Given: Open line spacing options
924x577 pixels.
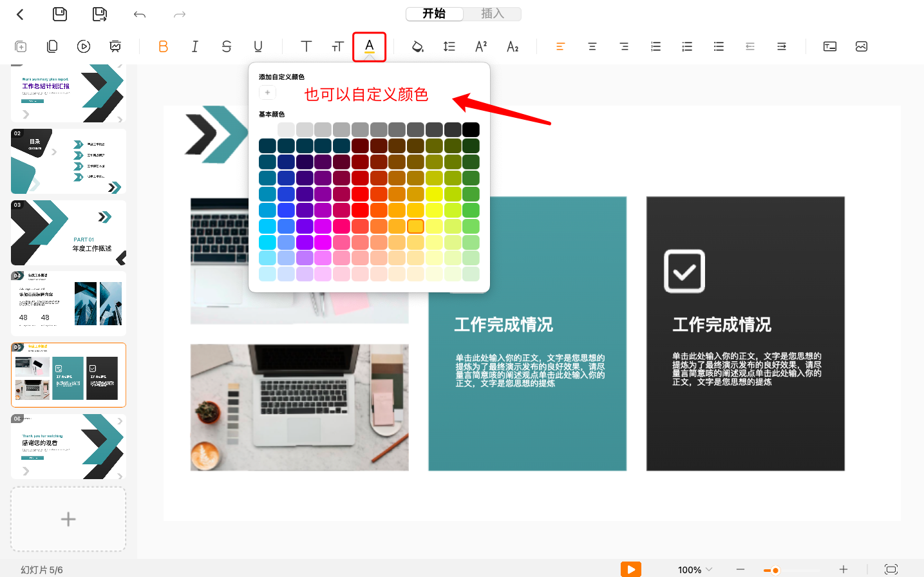Looking at the screenshot, I should pyautogui.click(x=449, y=46).
